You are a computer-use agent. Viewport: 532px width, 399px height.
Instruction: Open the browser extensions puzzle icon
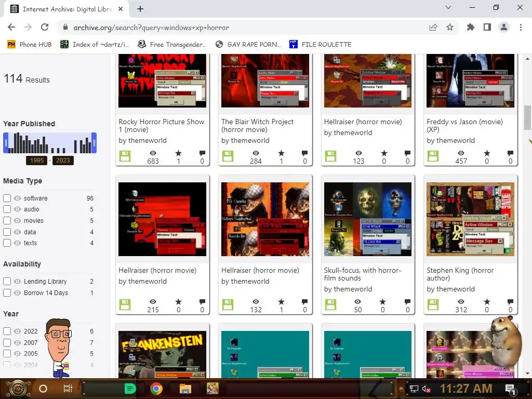471,27
